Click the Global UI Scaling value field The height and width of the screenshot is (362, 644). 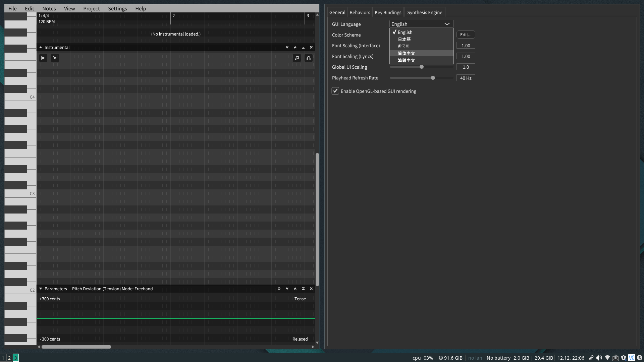pyautogui.click(x=466, y=67)
